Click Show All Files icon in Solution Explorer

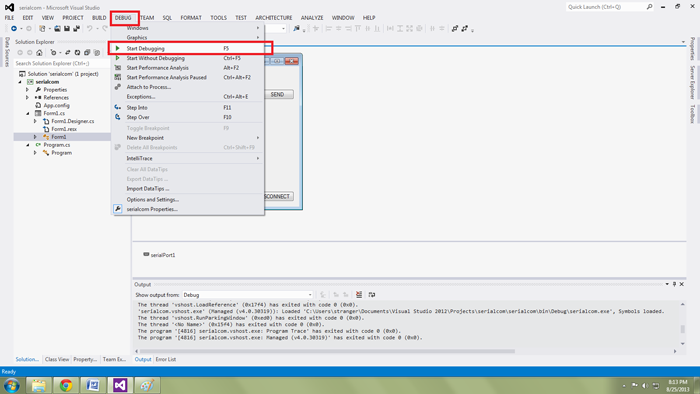[x=97, y=53]
